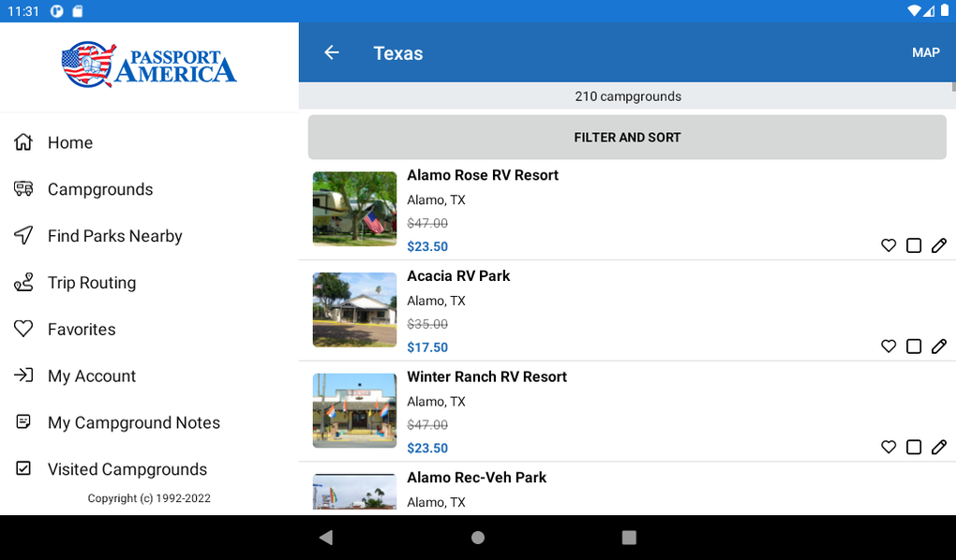Click the 11:31 clock in the status bar

pos(23,11)
